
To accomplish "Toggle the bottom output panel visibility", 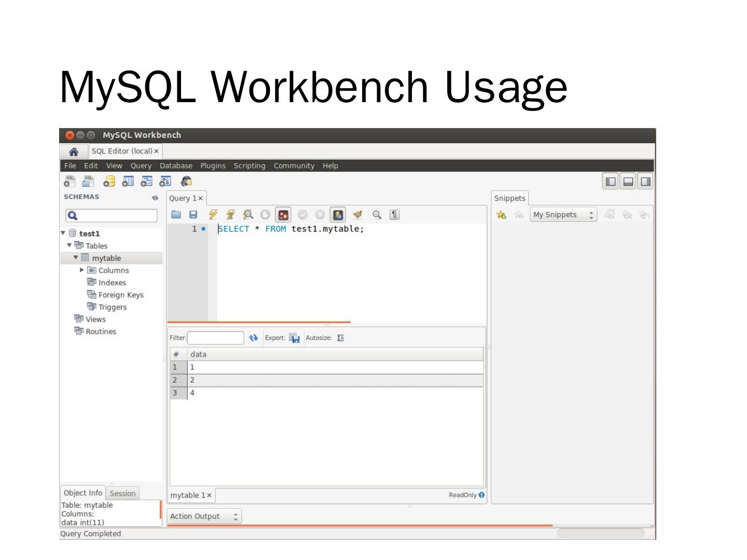I will (628, 181).
